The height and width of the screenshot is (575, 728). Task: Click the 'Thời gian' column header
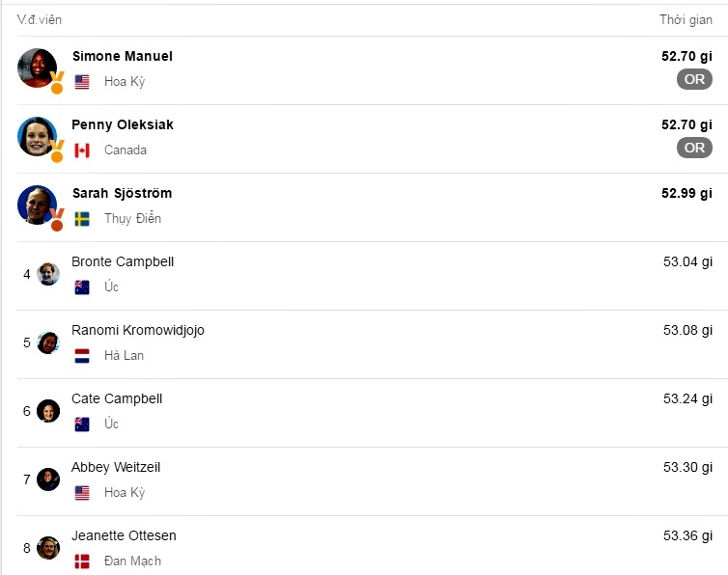coord(686,20)
